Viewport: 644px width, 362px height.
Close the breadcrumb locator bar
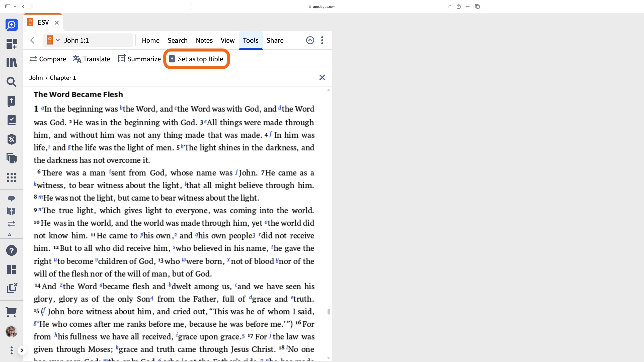click(322, 77)
